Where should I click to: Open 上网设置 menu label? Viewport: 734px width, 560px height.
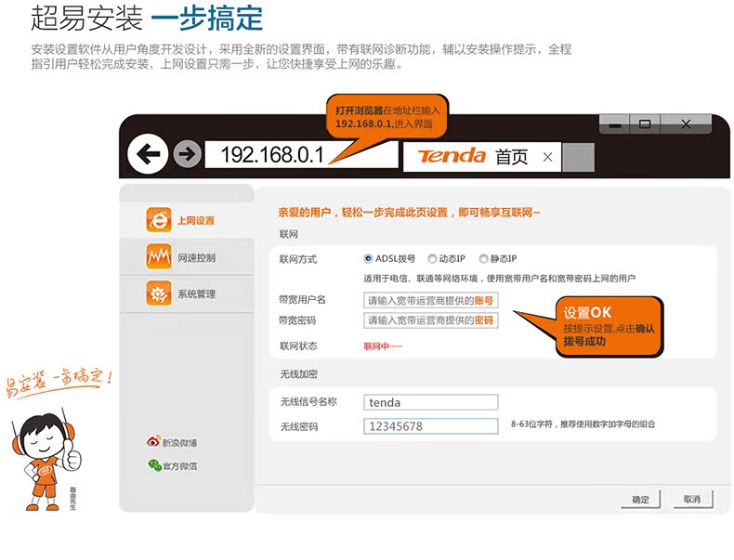196,220
